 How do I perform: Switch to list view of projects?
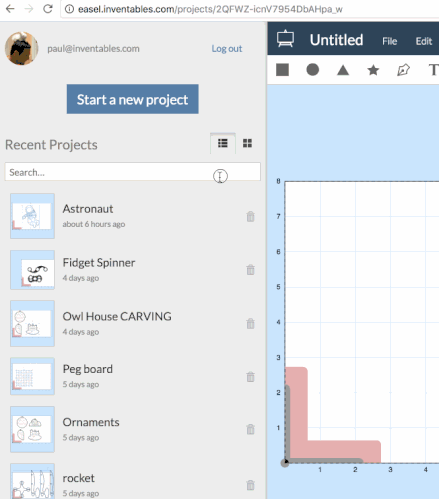coord(223,143)
